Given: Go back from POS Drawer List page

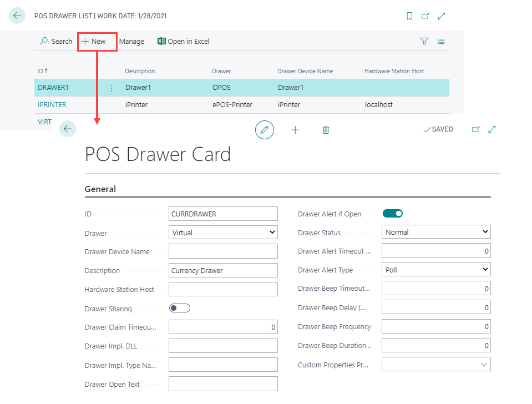Looking at the screenshot, I should 17,16.
